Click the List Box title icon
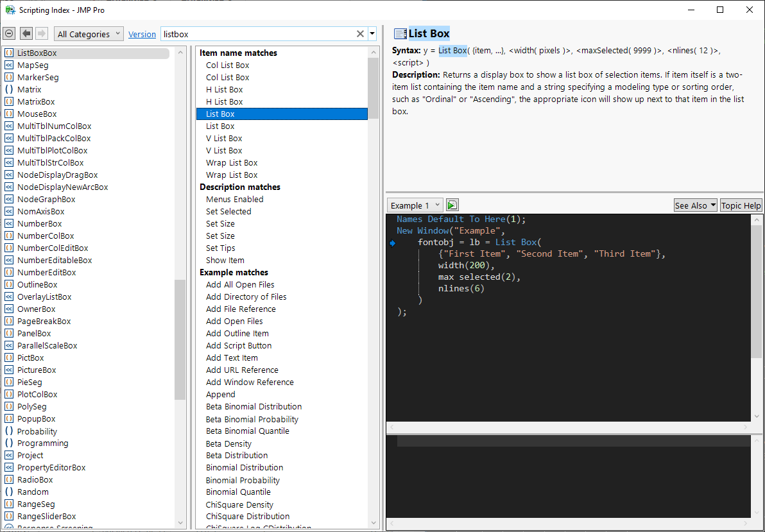Screen dimensions: 765x532 pos(400,33)
